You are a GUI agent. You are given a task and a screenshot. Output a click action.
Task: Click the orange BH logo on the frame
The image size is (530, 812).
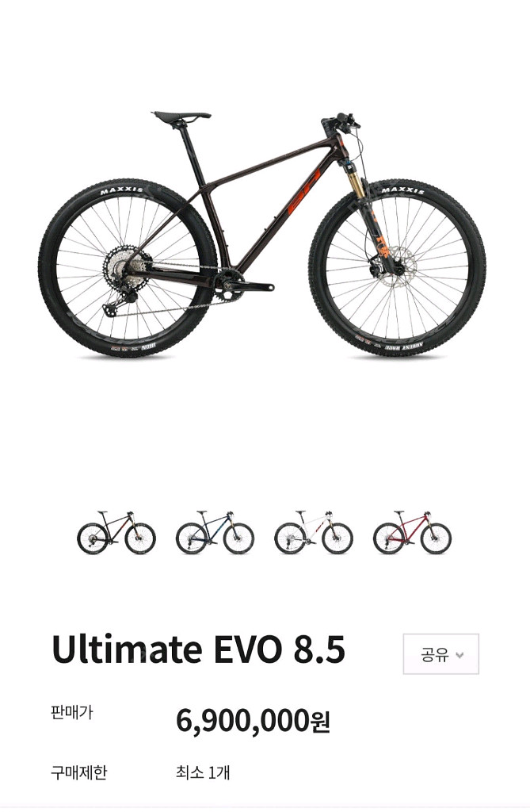pos(304,191)
